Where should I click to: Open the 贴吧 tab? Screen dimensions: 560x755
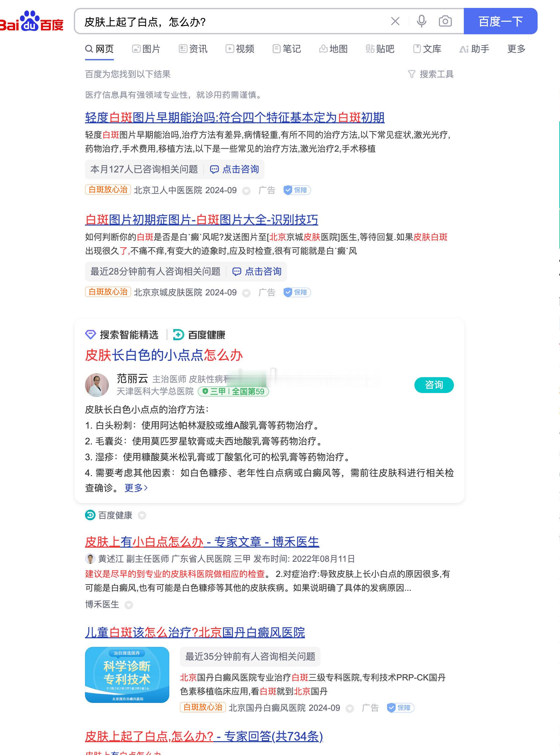(380, 49)
